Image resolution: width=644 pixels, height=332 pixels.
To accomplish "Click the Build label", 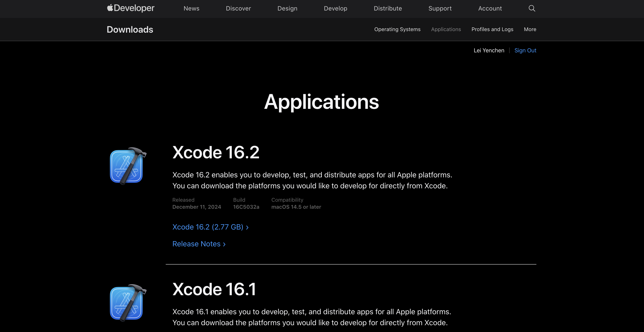I will pos(239,200).
